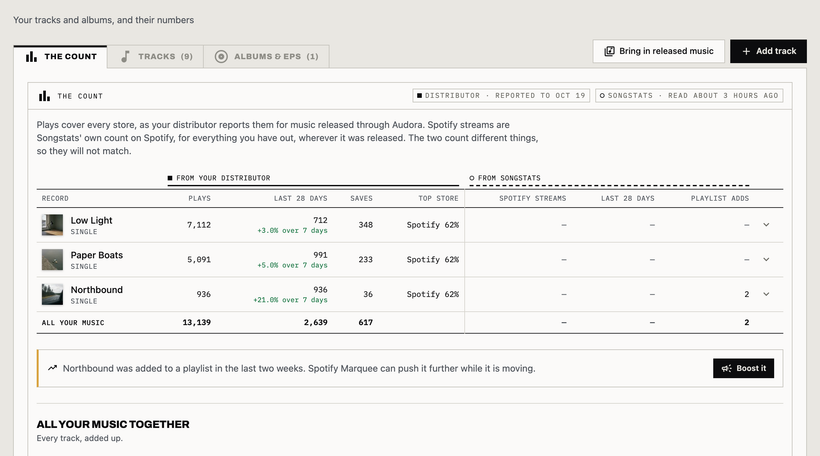Click Northbound's Spotify 62% top store
Screen dimensions: 820x456
(432, 294)
